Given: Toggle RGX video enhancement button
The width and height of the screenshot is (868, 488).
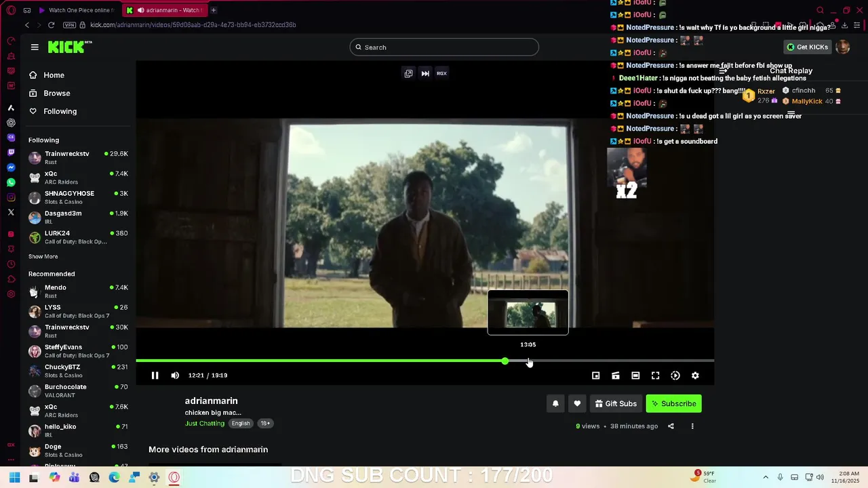Looking at the screenshot, I should (x=441, y=73).
